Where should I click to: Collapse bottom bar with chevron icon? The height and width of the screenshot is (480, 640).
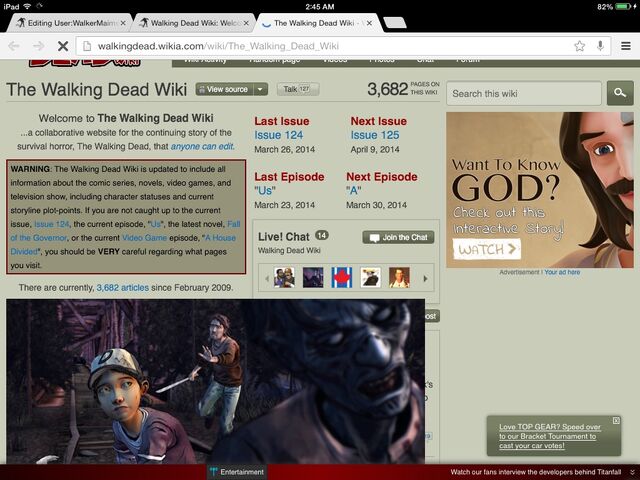[x=632, y=472]
